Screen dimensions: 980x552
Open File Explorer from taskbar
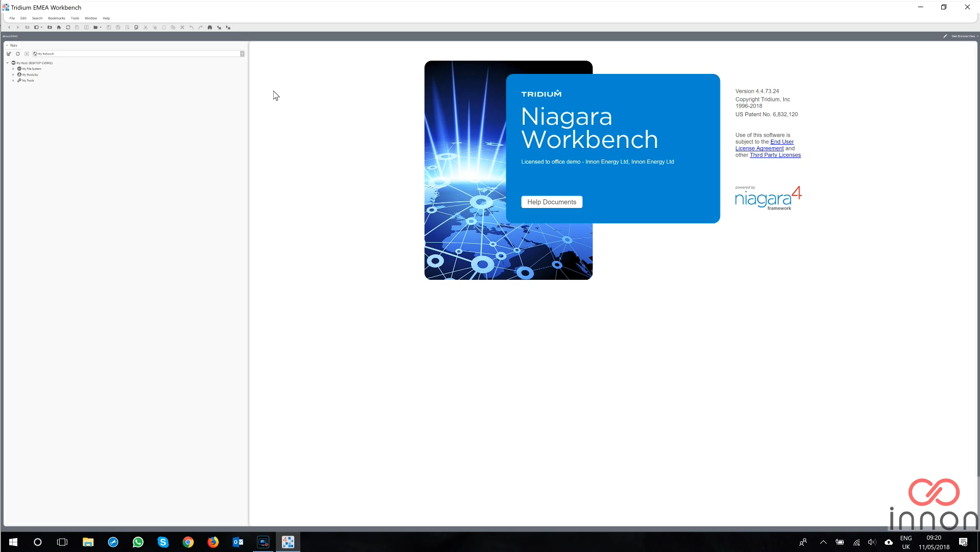point(88,542)
